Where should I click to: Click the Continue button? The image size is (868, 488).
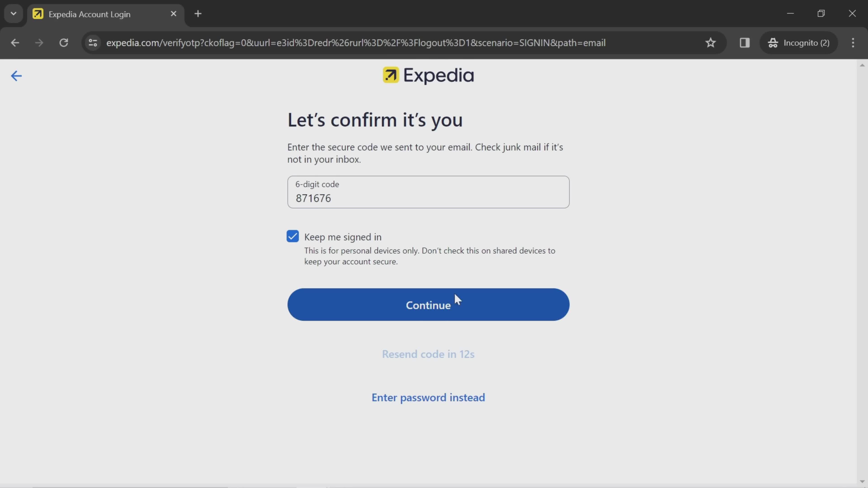click(428, 305)
